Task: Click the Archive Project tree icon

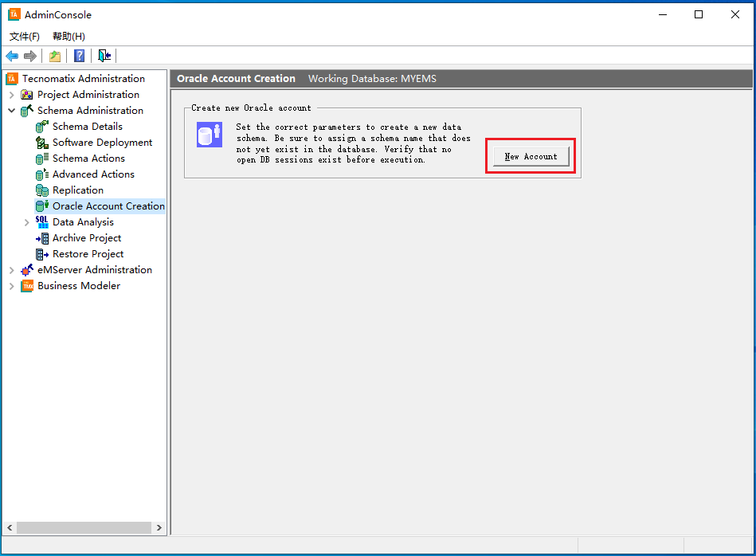Action: 42,238
